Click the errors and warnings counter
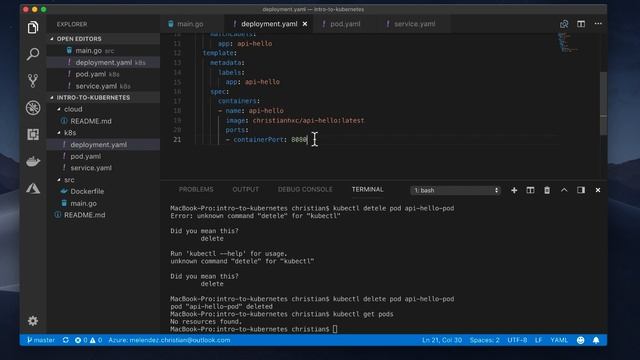The height and width of the screenshot is (360, 640). tap(88, 340)
